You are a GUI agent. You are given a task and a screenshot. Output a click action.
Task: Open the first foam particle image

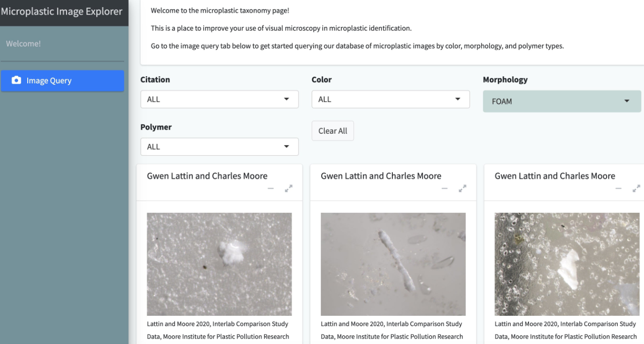[x=219, y=264]
